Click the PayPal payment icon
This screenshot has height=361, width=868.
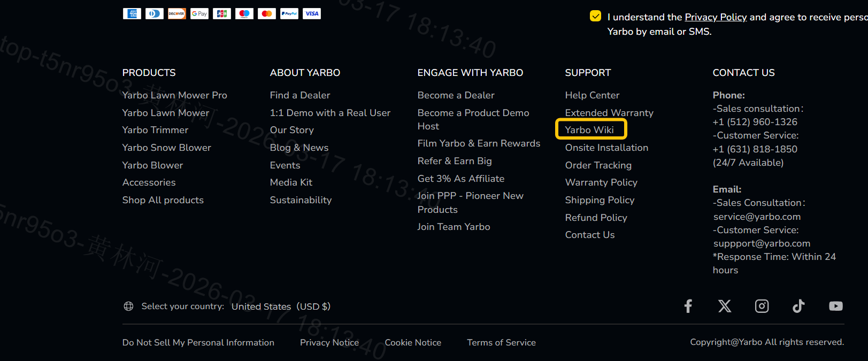(289, 14)
